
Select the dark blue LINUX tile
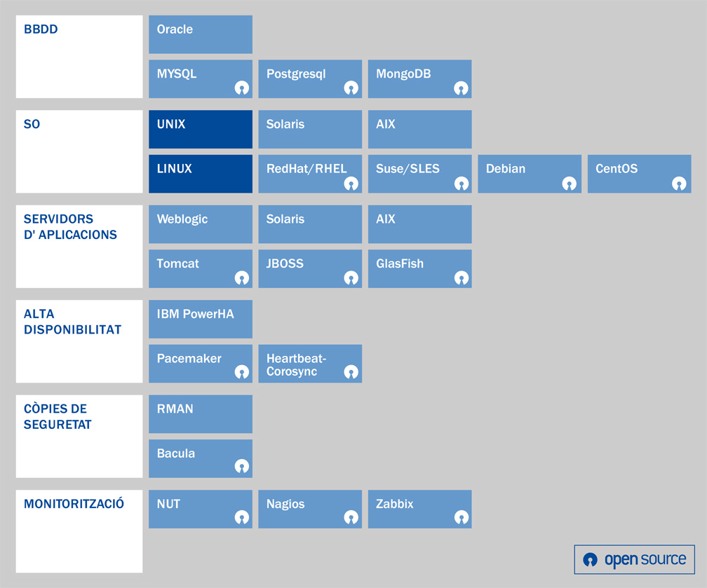201,174
